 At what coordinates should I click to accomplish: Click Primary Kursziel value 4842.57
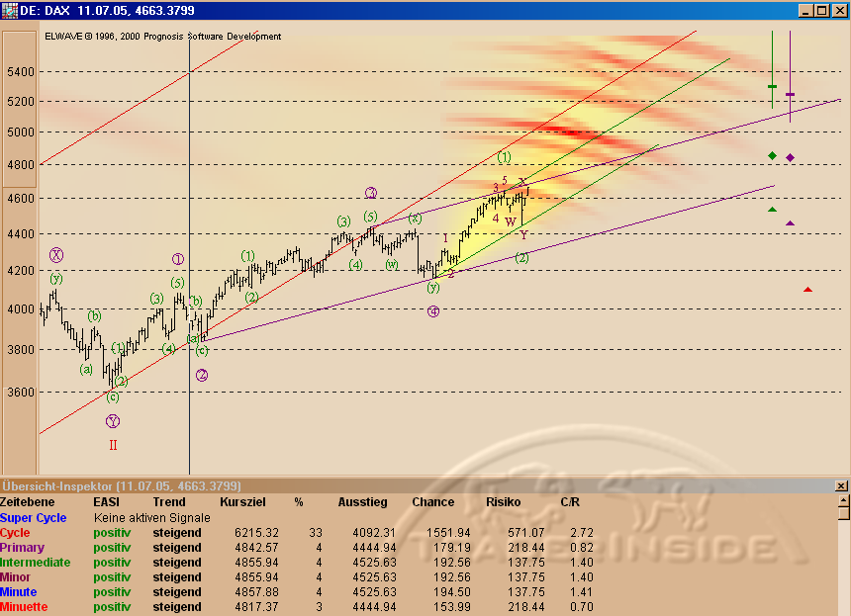click(x=256, y=548)
